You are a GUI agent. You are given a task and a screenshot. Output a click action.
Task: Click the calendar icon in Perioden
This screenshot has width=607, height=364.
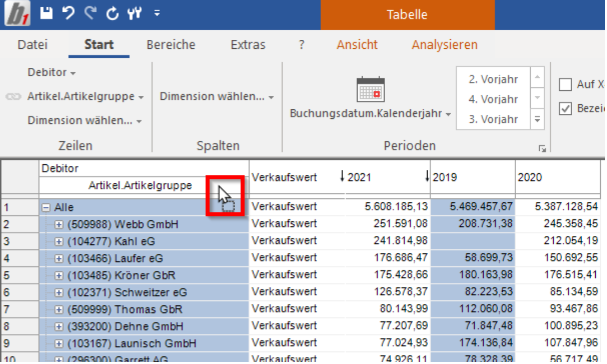[370, 89]
